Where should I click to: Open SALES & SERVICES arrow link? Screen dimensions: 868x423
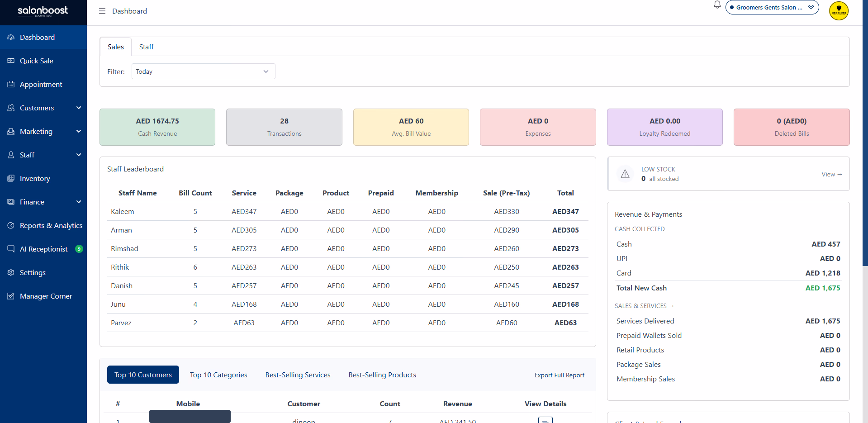coord(644,306)
